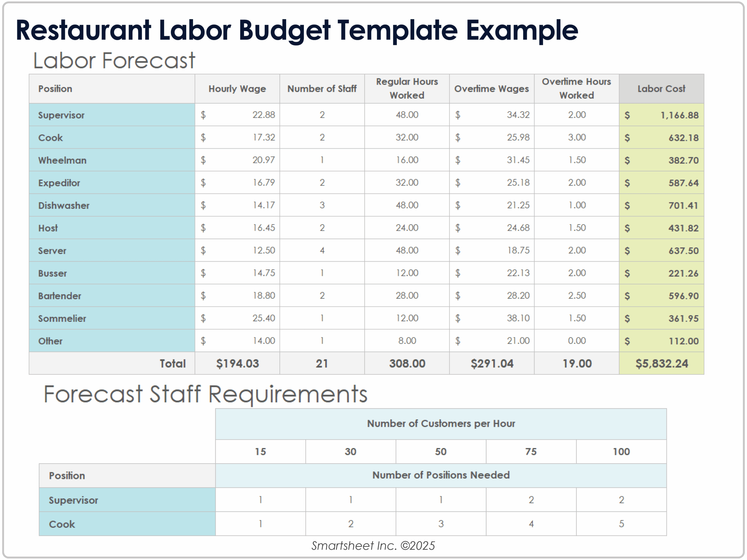Click the Labor Forecast section heading
Viewport: 747px width, 560px height.
point(115,60)
